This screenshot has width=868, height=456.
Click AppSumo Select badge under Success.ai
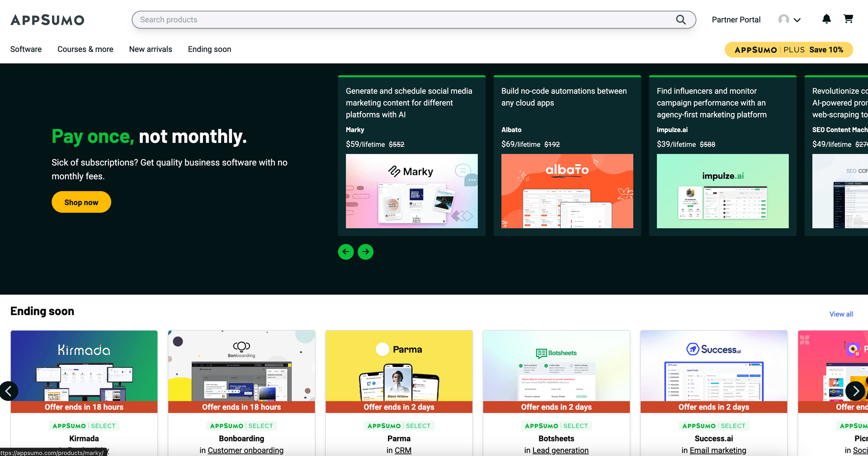(x=714, y=426)
